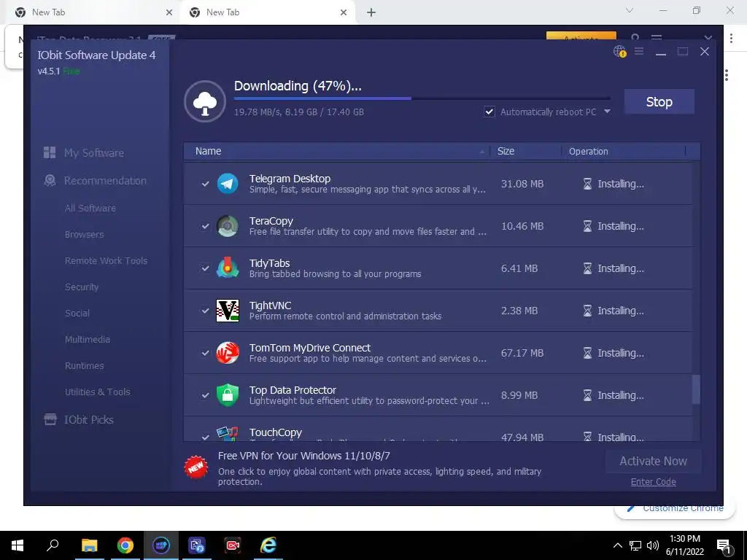
Task: Select Multimedia category
Action: tap(88, 339)
